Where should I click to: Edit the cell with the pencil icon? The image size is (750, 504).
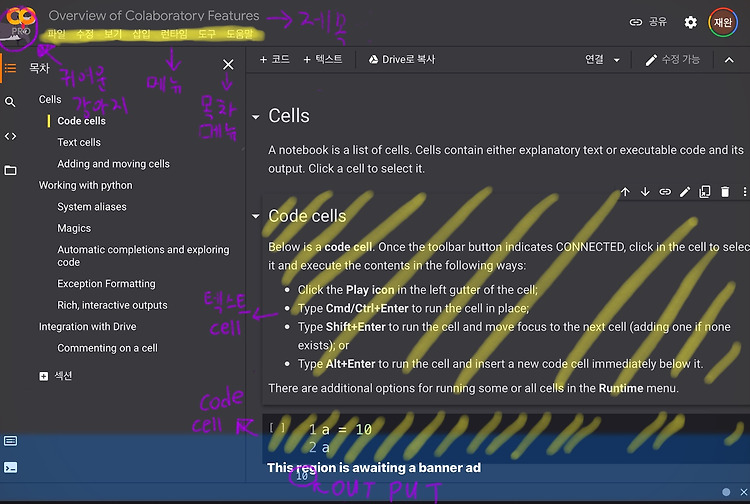pos(685,192)
